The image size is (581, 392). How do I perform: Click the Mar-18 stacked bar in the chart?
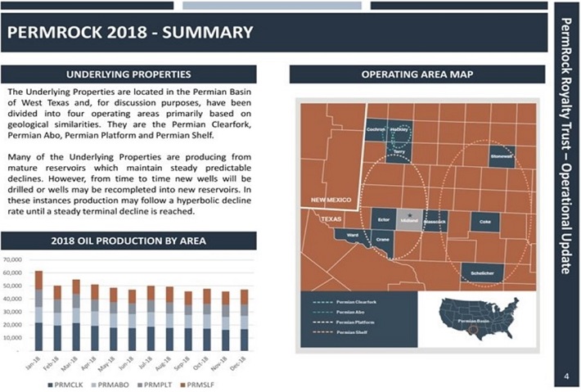(x=76, y=315)
